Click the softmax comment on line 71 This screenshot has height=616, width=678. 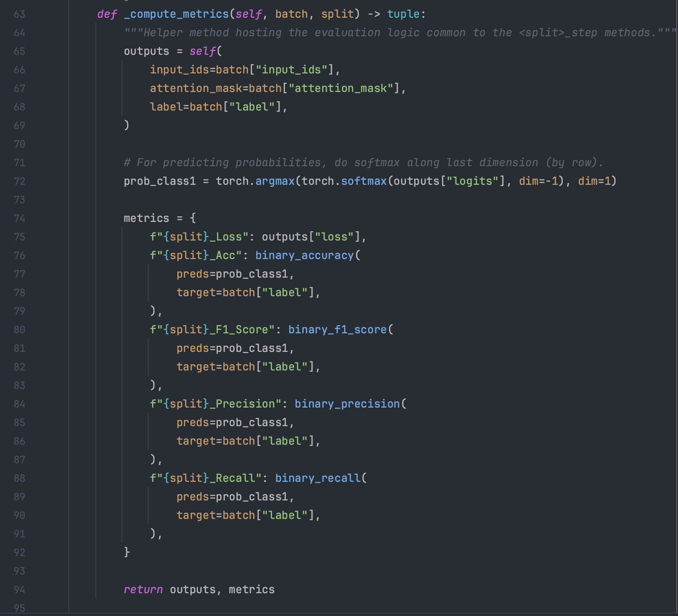(x=363, y=163)
